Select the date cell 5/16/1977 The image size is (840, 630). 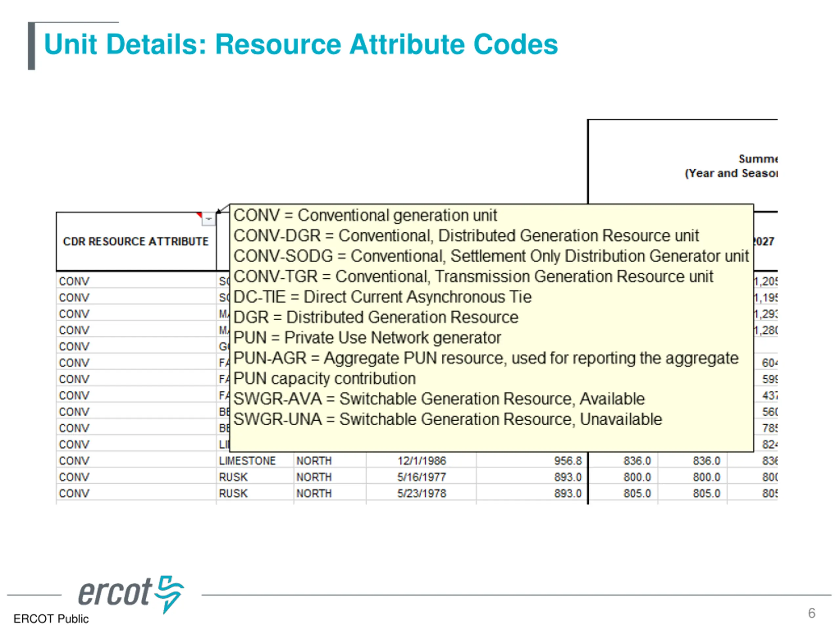421,477
